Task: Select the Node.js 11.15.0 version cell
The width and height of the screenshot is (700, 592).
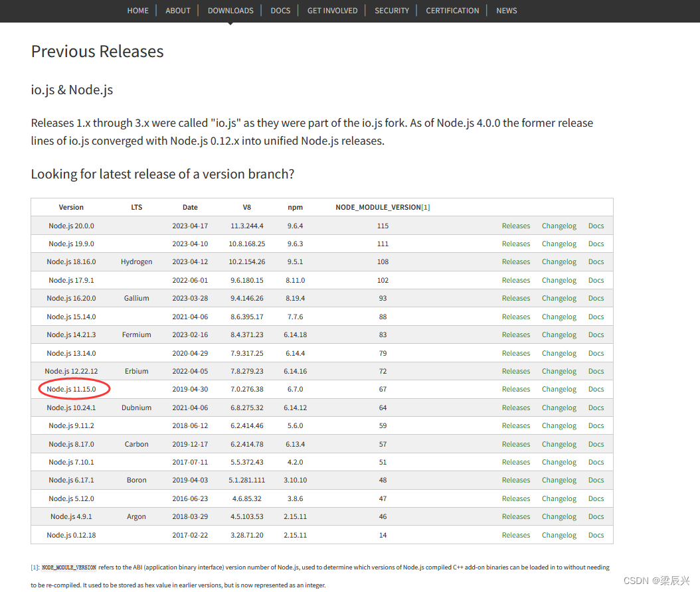Action: (72, 389)
